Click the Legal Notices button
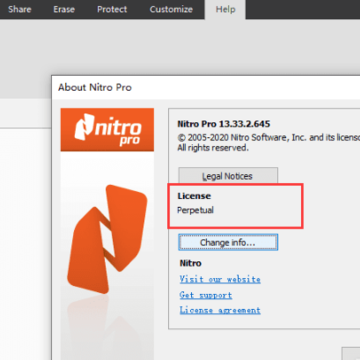 [228, 176]
